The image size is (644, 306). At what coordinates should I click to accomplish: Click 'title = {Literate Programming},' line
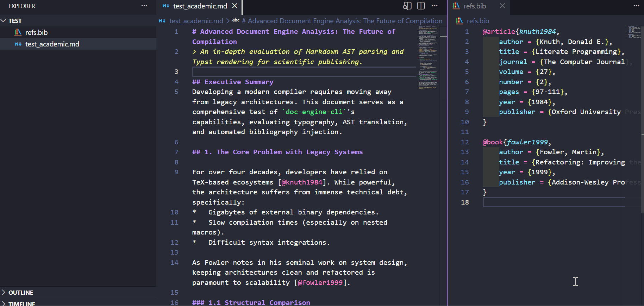(562, 52)
